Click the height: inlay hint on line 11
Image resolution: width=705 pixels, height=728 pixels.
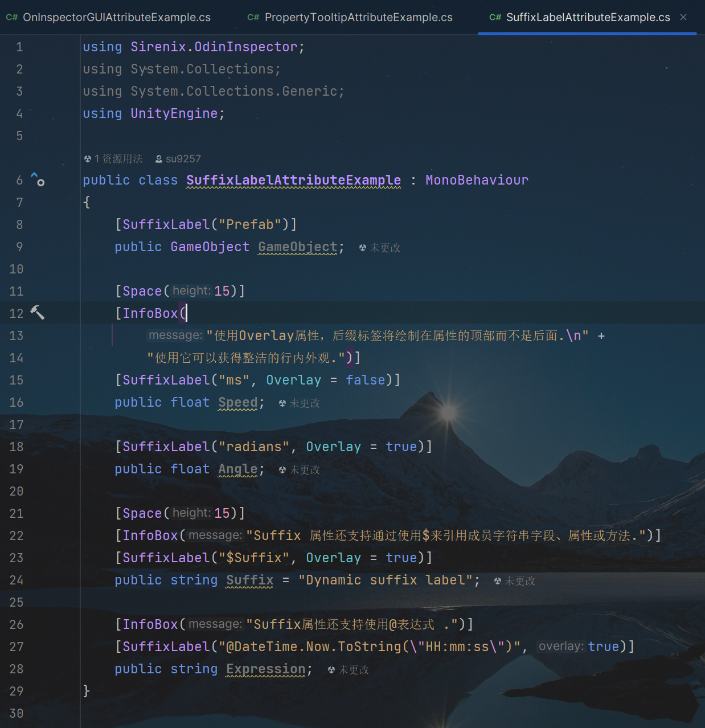click(x=192, y=291)
